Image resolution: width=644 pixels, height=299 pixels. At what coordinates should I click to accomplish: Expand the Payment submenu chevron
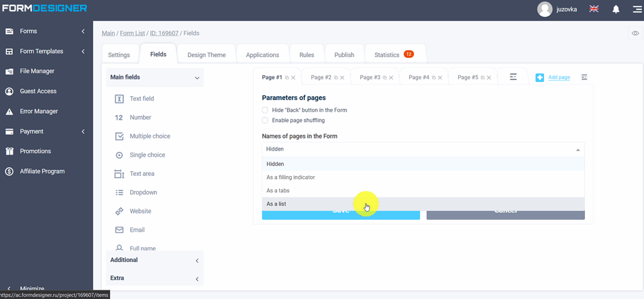click(x=83, y=132)
